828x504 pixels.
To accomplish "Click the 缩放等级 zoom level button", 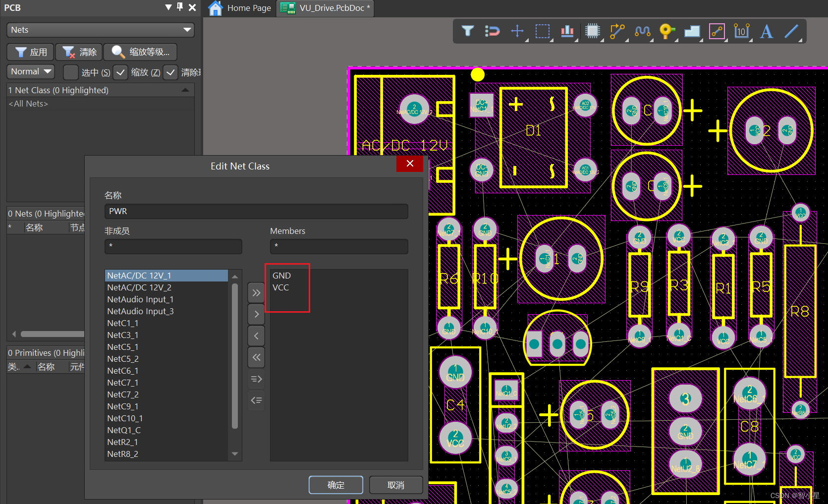I will (140, 52).
